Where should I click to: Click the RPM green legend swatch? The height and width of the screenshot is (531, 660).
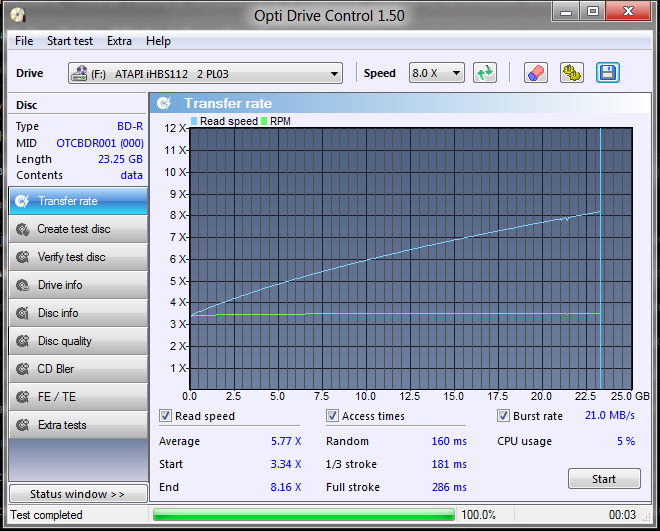264,121
